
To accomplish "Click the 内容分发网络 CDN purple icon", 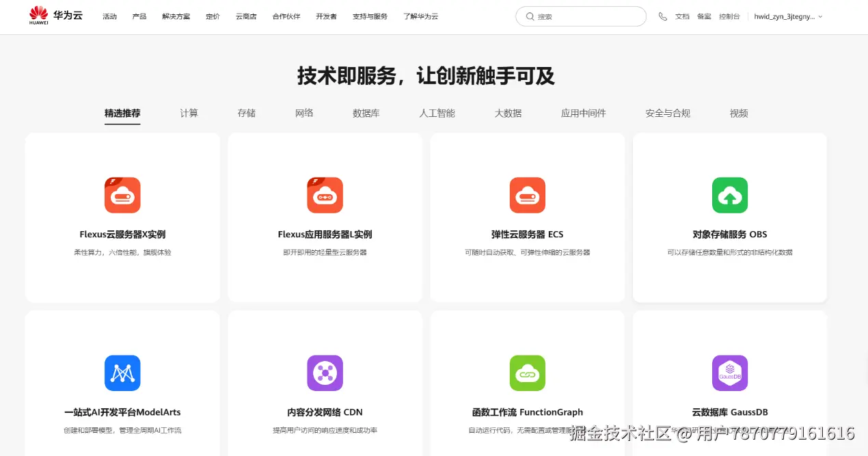I will click(x=325, y=373).
